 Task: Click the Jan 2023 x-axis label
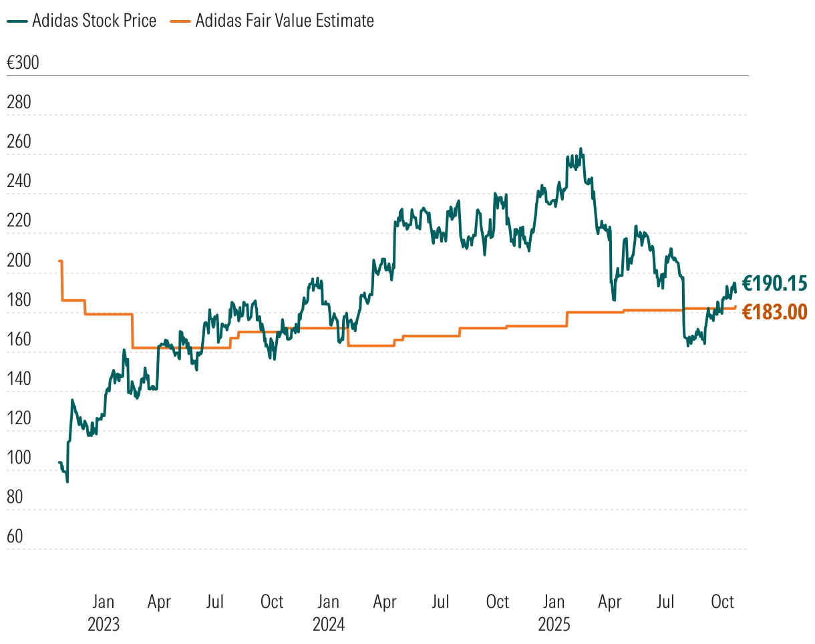pyautogui.click(x=103, y=613)
